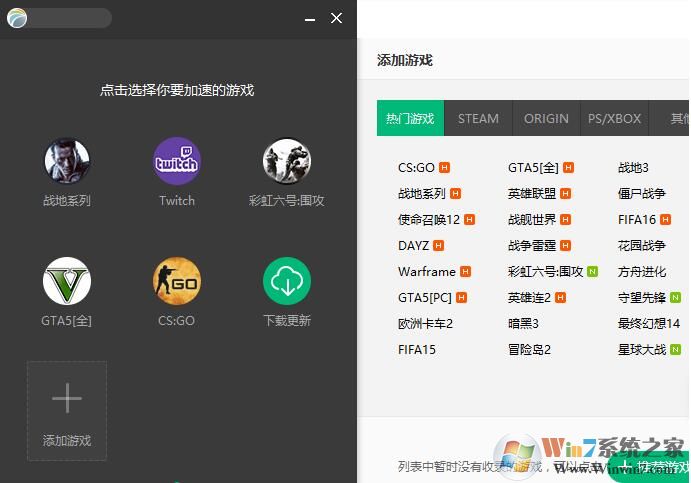The image size is (691, 483).
Task: Launch acceleration for the CS:GO icon
Action: click(x=177, y=281)
